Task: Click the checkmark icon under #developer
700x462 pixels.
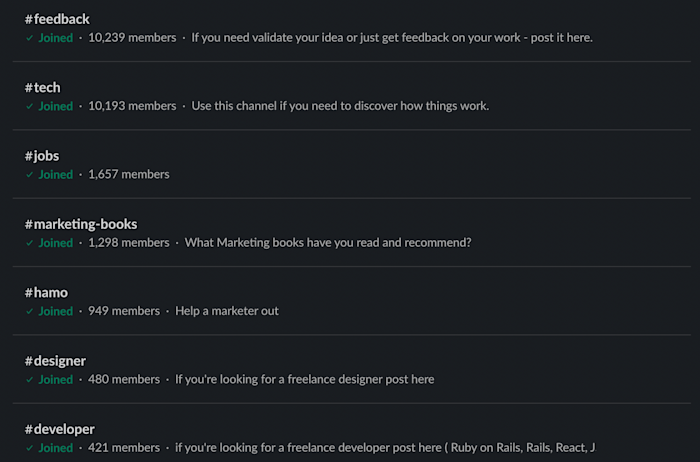Action: [30, 448]
